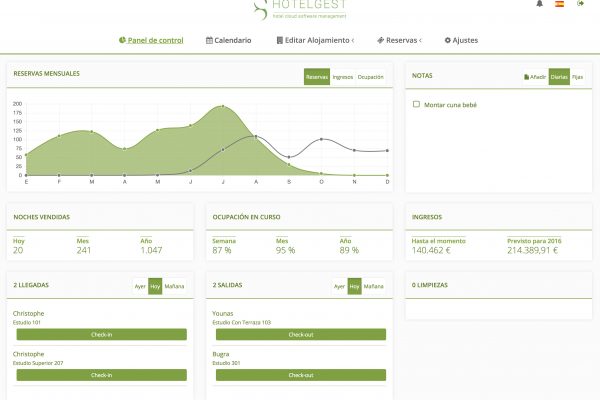This screenshot has width=600, height=400.
Task: Show Mañana arrivals in Llegadas panel
Action: coord(175,286)
